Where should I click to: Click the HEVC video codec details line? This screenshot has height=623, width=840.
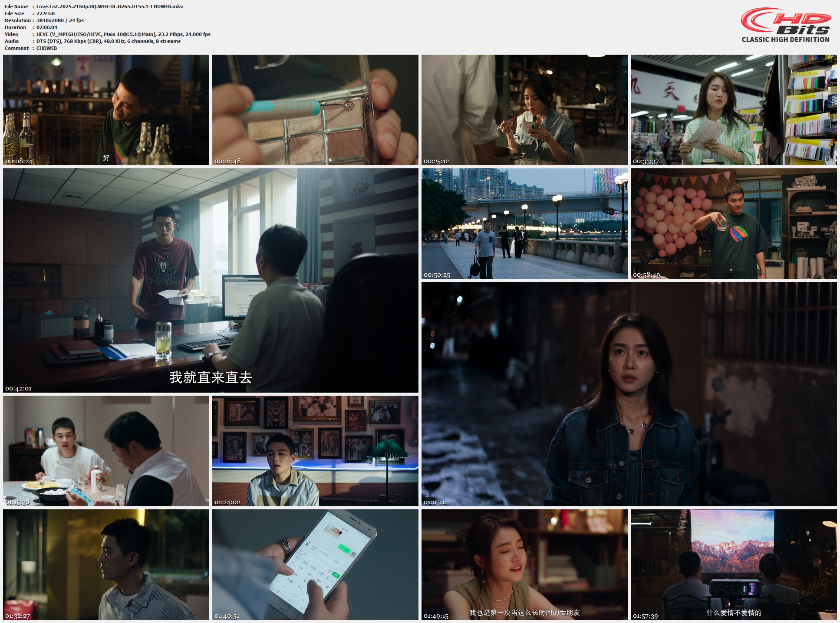(123, 34)
